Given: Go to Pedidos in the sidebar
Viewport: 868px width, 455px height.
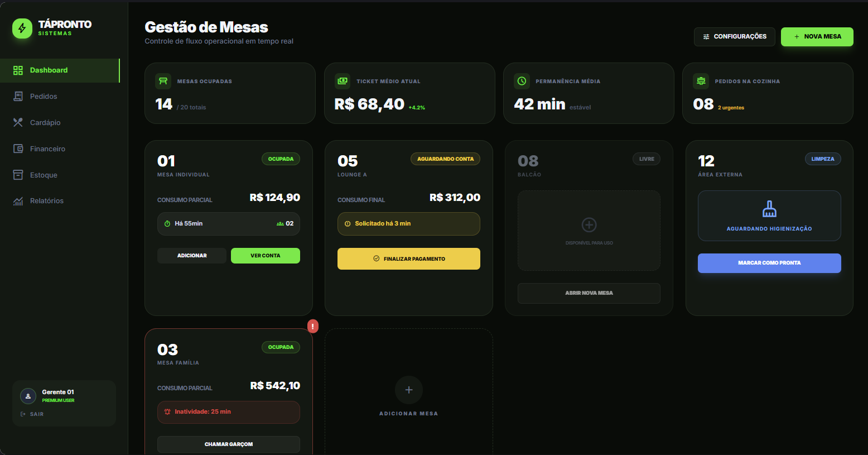Looking at the screenshot, I should [44, 97].
